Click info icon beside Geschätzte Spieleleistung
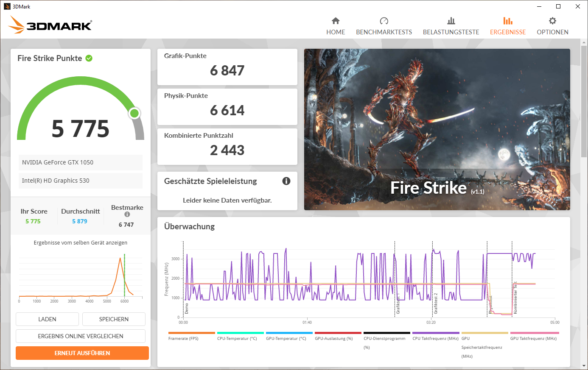The width and height of the screenshot is (588, 370). click(286, 181)
